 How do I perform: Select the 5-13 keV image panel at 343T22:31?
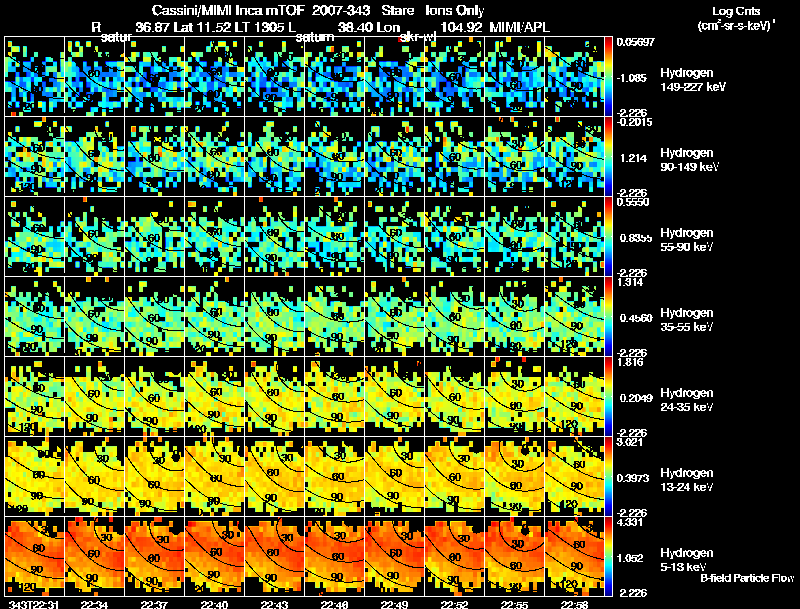point(34,556)
